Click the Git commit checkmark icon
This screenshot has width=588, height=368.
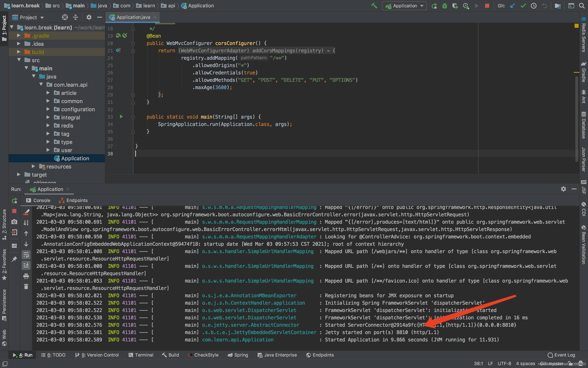[523, 6]
